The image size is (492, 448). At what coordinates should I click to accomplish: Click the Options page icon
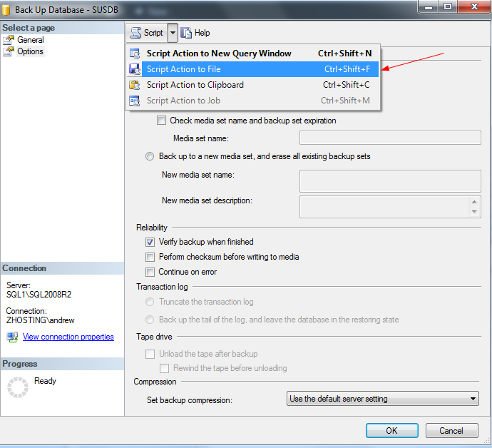(x=9, y=51)
